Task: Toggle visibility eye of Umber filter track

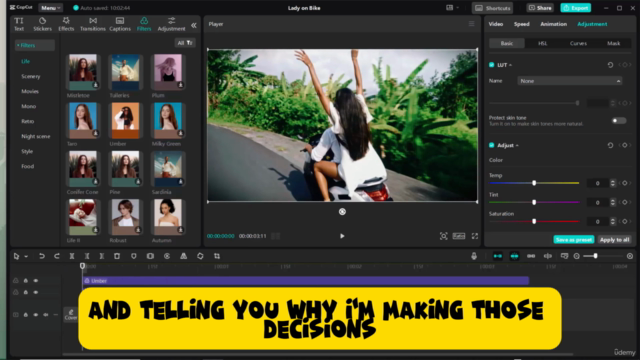Action: (36, 281)
